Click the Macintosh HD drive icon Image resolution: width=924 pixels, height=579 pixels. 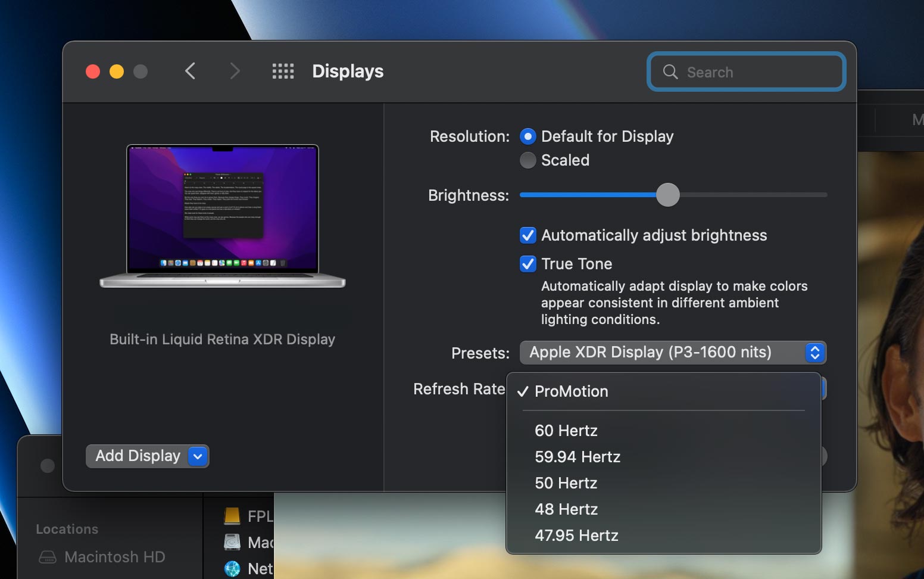48,557
